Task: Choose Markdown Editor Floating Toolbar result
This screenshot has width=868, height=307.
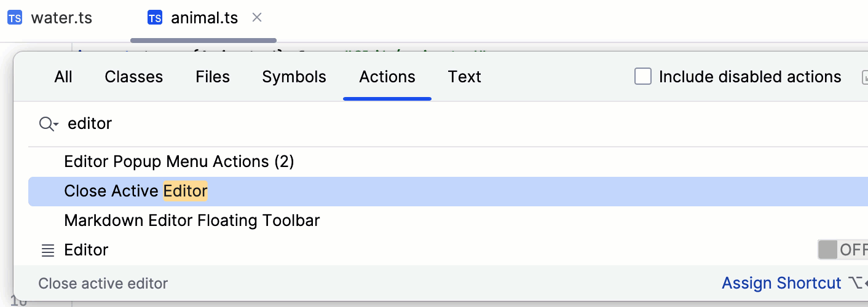Action: [x=192, y=220]
